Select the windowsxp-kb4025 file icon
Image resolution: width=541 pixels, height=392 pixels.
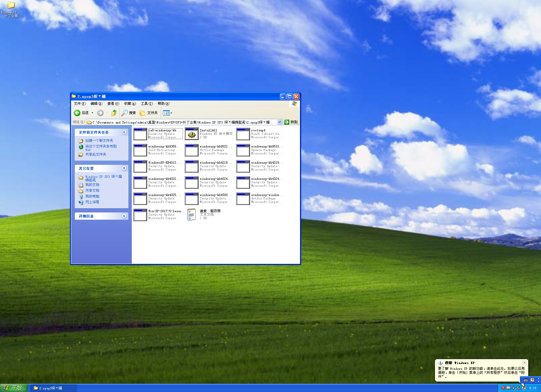[x=140, y=199]
